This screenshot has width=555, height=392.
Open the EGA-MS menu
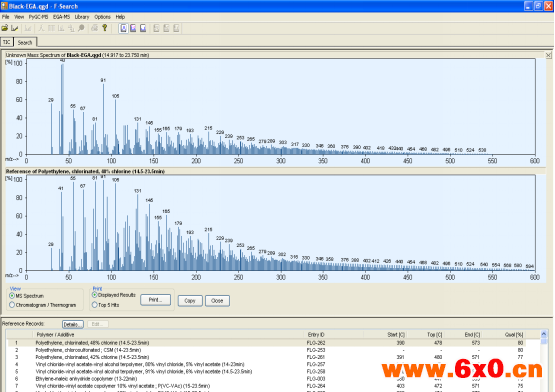pos(61,17)
